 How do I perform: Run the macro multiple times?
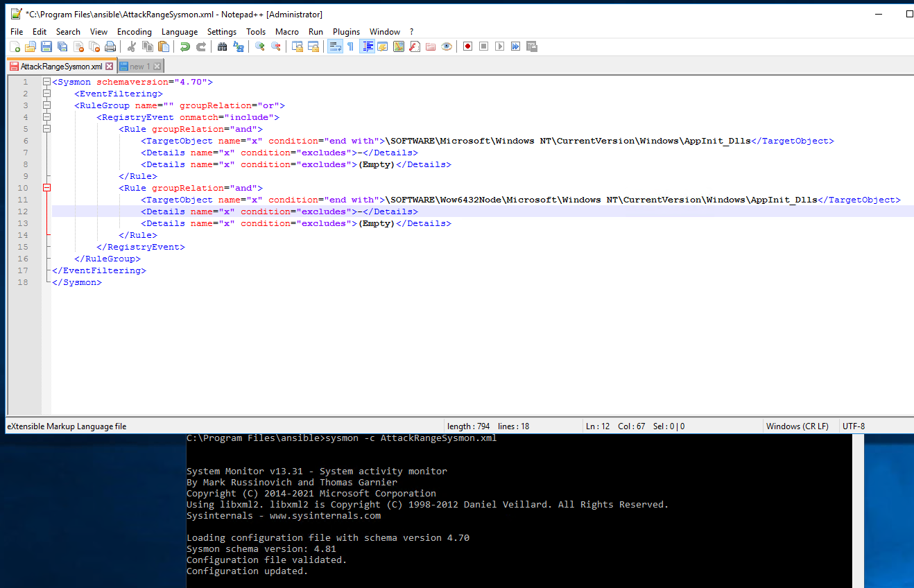[515, 46]
